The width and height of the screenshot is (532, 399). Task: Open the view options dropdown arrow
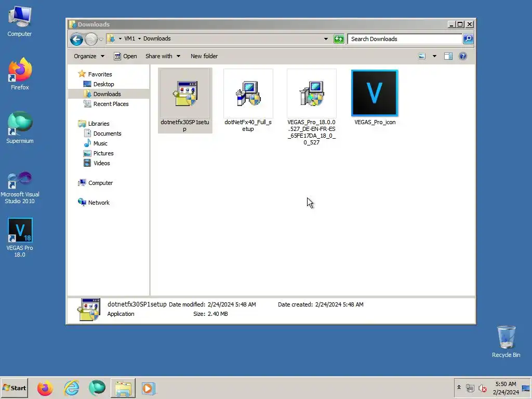click(434, 56)
